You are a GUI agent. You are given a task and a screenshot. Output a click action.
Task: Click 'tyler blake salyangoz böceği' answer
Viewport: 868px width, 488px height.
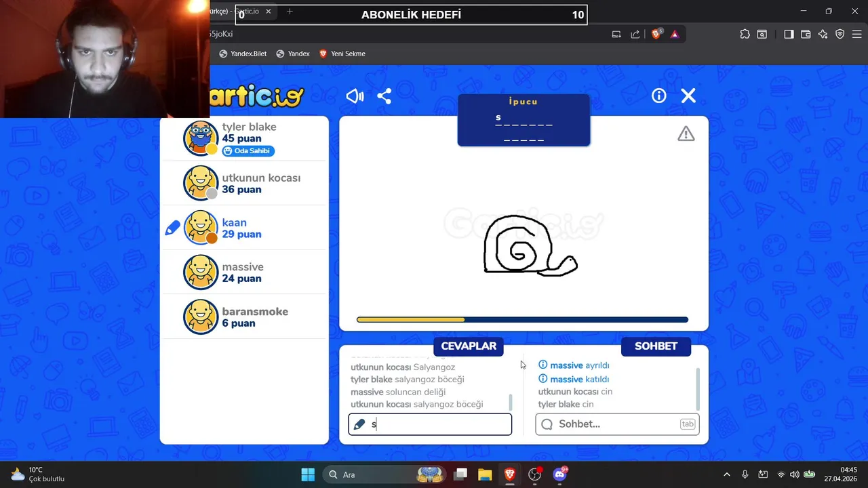click(408, 380)
